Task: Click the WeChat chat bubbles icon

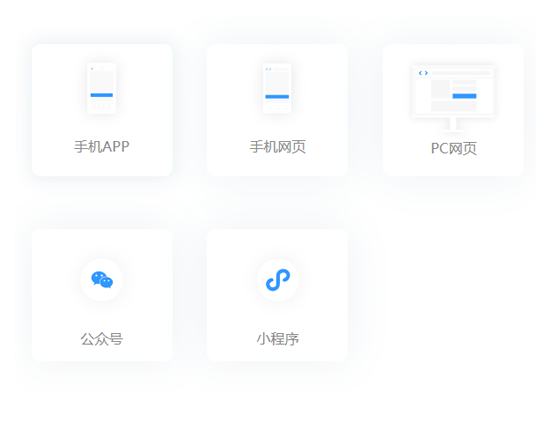Action: 102,280
